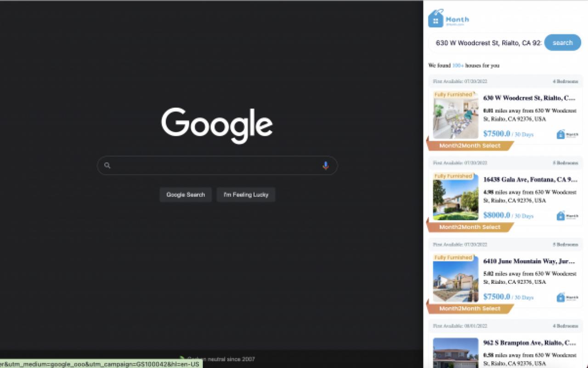Click the Month2Month Select ribbon under Woodcrest listing
Viewport: 588px width, 368px height.
click(x=470, y=146)
